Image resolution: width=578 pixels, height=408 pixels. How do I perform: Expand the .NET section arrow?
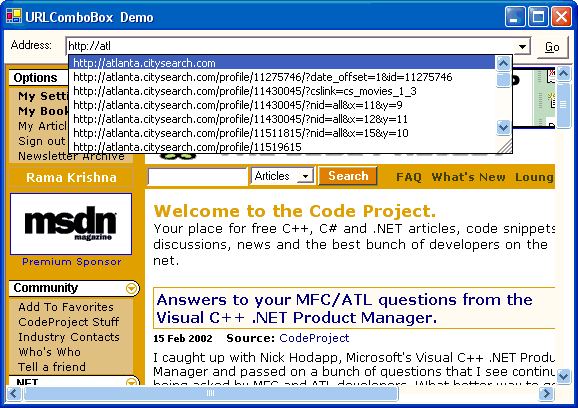coord(132,381)
